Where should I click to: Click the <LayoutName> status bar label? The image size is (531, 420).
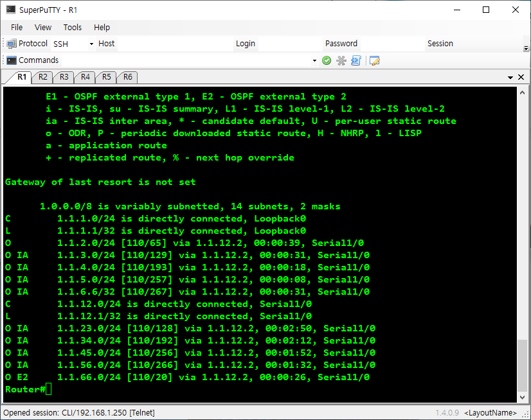pyautogui.click(x=491, y=413)
